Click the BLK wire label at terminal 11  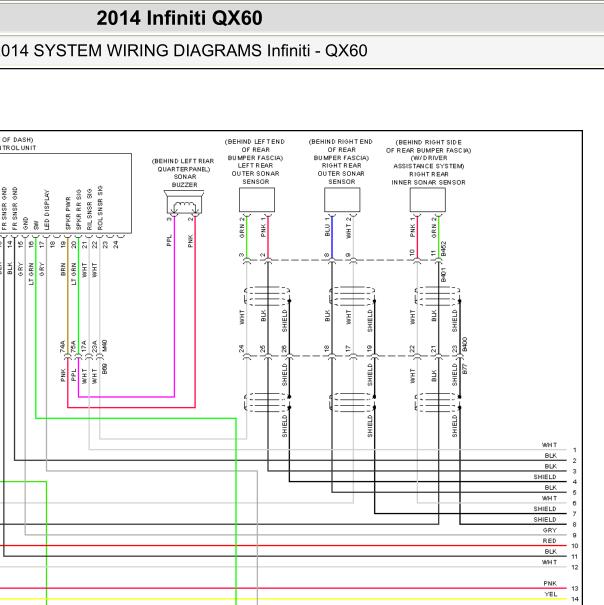pyautogui.click(x=551, y=551)
